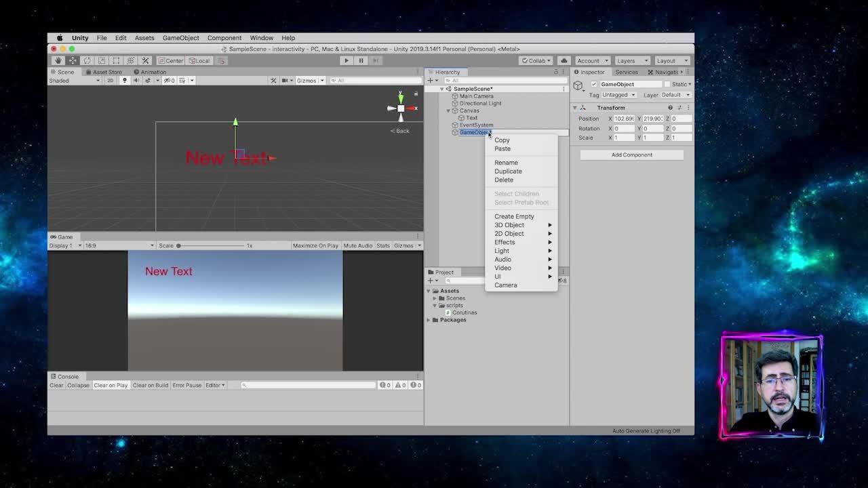Screen dimensions: 868x488
Task: Open SampleScene options menu
Action: tap(564, 89)
